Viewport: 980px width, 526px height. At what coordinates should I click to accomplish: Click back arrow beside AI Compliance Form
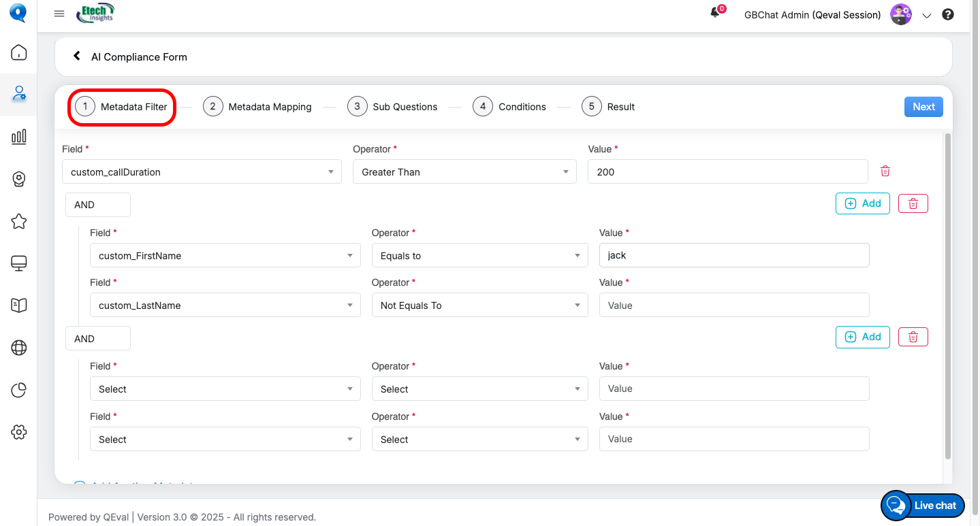(x=77, y=56)
